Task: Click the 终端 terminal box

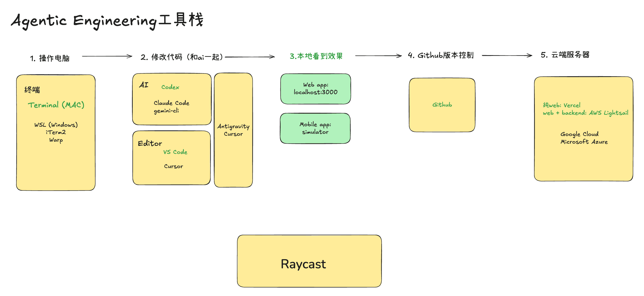Action: (x=56, y=133)
